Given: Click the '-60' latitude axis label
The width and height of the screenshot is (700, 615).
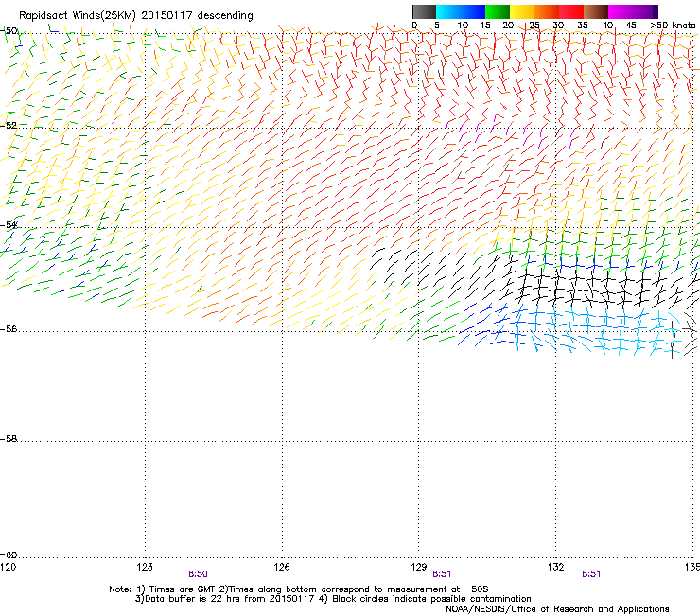Looking at the screenshot, I should [9, 554].
